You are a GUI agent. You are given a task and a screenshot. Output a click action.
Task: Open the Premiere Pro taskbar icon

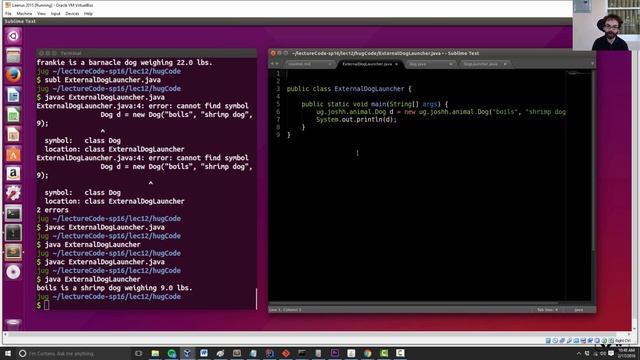pyautogui.click(x=335, y=353)
